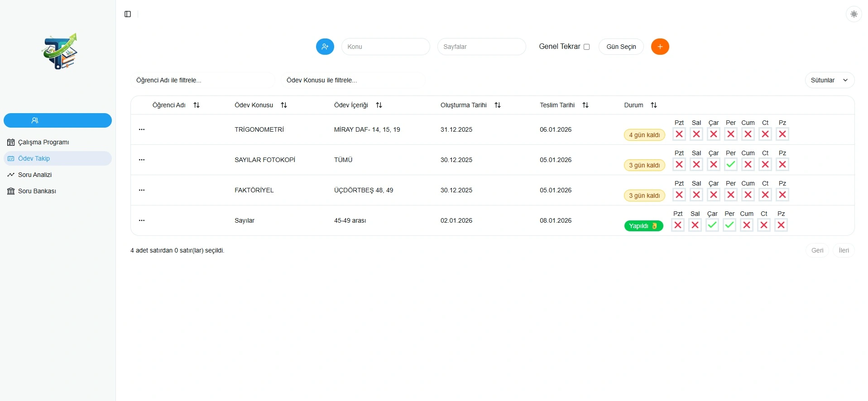Switch theme with the sun icon
This screenshot has height=401, width=868.
pos(854,14)
